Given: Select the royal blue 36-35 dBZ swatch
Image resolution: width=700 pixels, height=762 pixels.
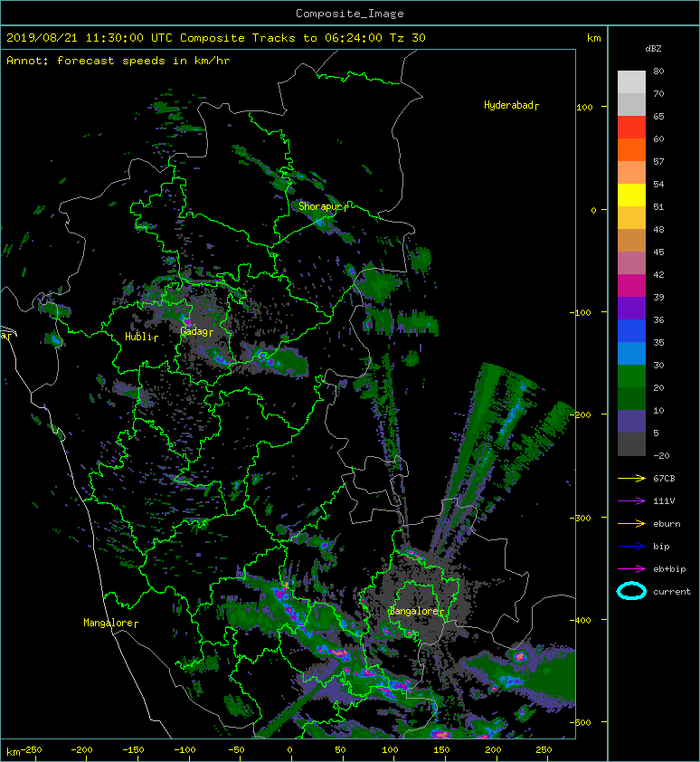Looking at the screenshot, I should coord(631,330).
